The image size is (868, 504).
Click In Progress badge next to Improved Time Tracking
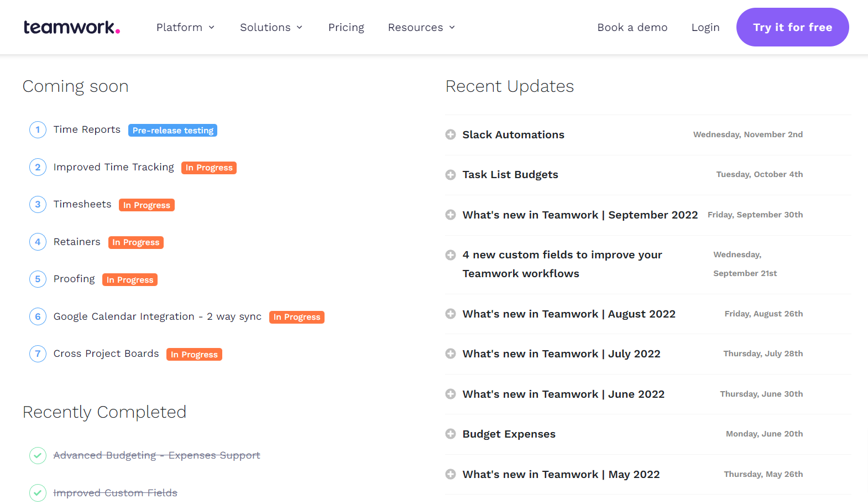(x=209, y=168)
